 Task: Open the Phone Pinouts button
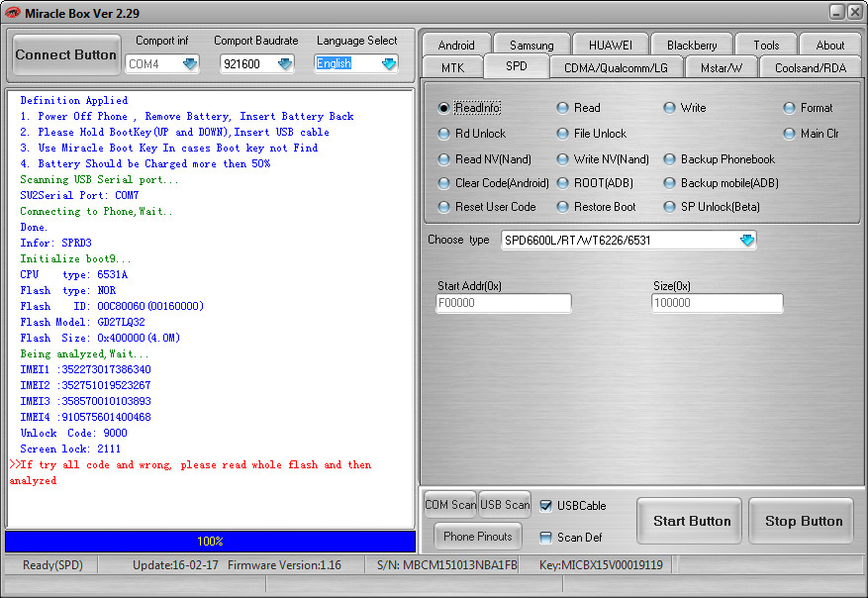(x=478, y=536)
